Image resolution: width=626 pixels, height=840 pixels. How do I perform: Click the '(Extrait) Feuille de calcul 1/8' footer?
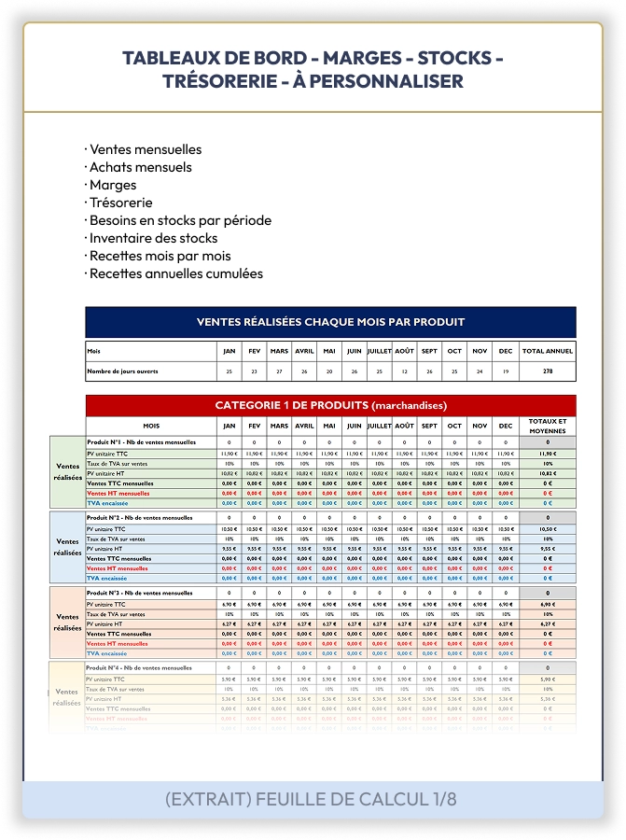pyautogui.click(x=313, y=800)
